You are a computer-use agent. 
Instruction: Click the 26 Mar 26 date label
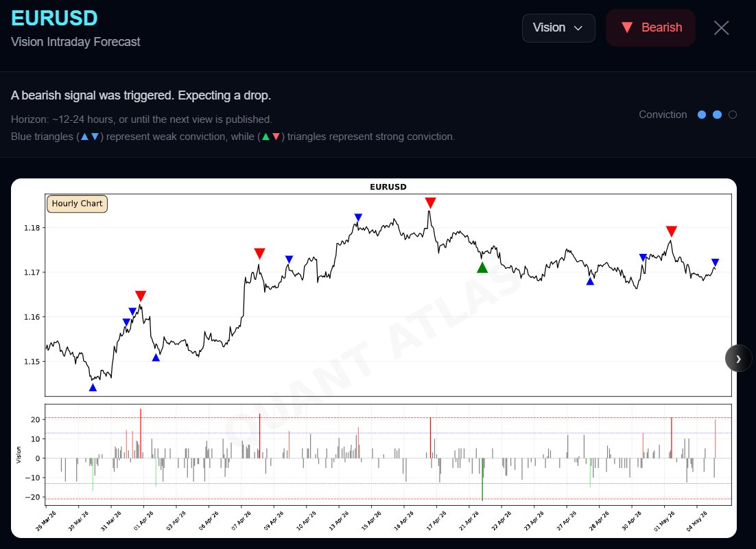click(46, 521)
